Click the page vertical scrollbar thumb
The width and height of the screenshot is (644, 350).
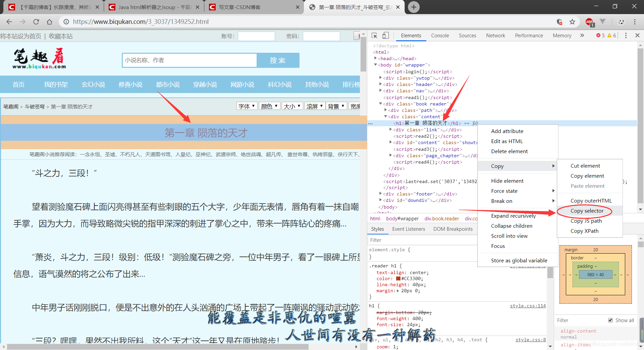coord(363,54)
